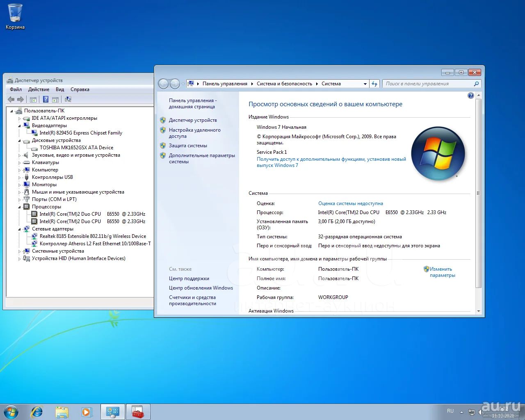
Task: Open the Recycle Bin (Корзина) desktop icon
Action: coord(15,16)
